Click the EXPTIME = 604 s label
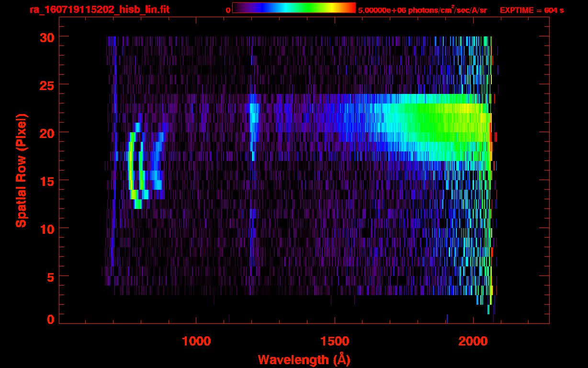Image resolution: width=588 pixels, height=368 pixels. coord(531,11)
